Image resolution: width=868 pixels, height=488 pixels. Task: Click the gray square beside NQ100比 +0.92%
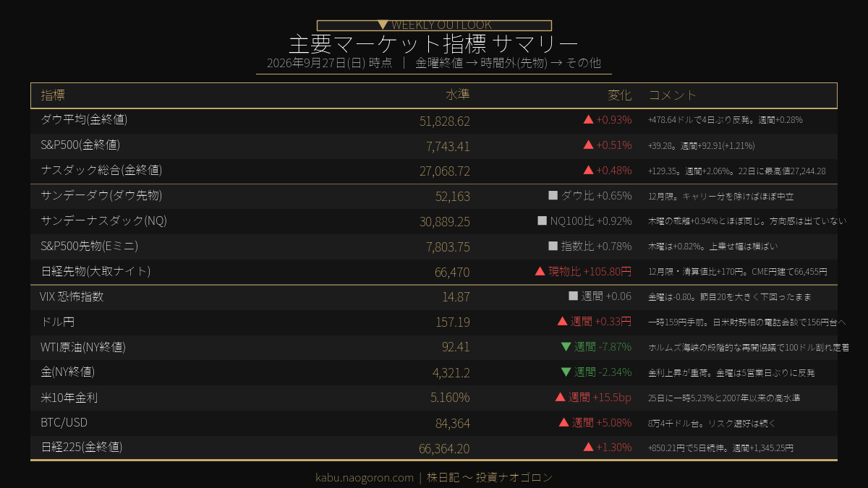542,221
